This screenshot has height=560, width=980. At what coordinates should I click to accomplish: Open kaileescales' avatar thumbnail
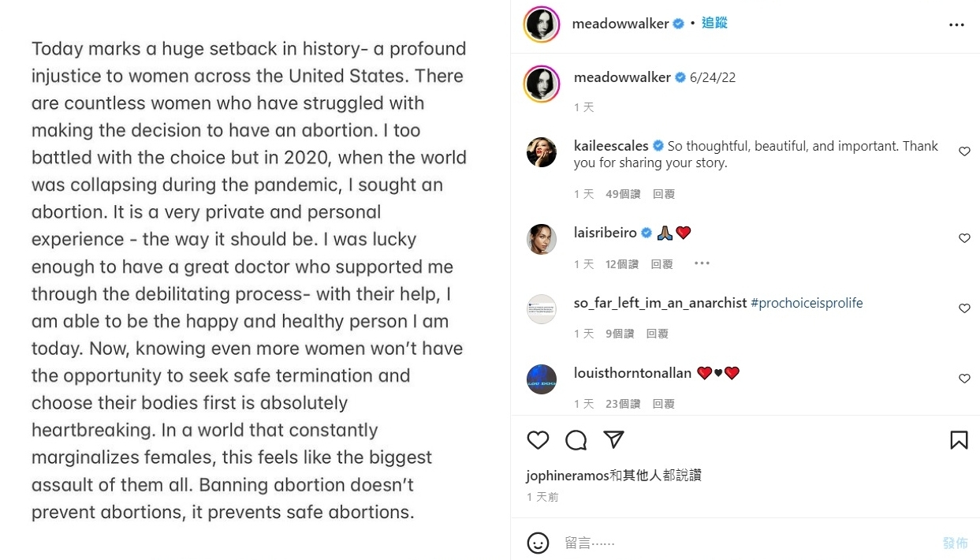542,152
